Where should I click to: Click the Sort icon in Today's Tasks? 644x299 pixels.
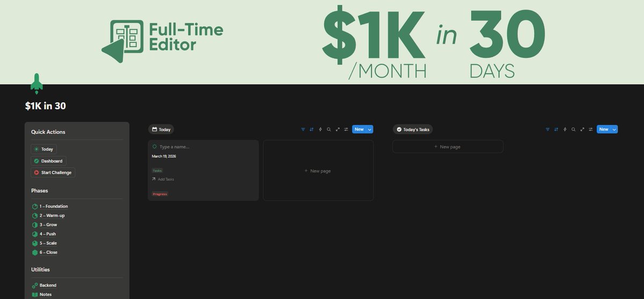coord(556,129)
